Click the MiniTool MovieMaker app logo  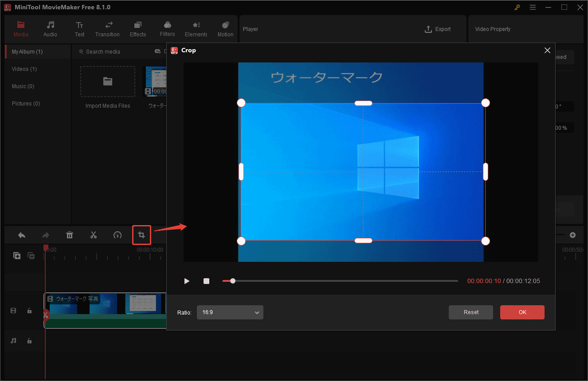[x=8, y=7]
